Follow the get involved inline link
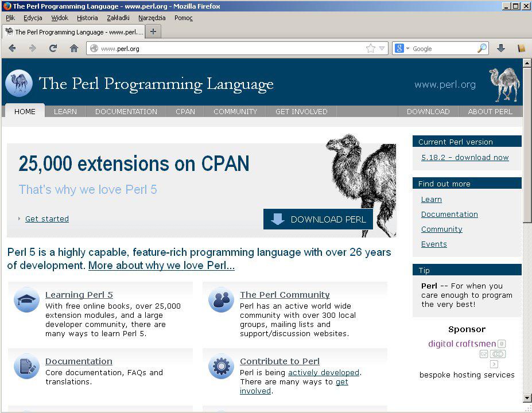This screenshot has height=413, width=532. 342,382
